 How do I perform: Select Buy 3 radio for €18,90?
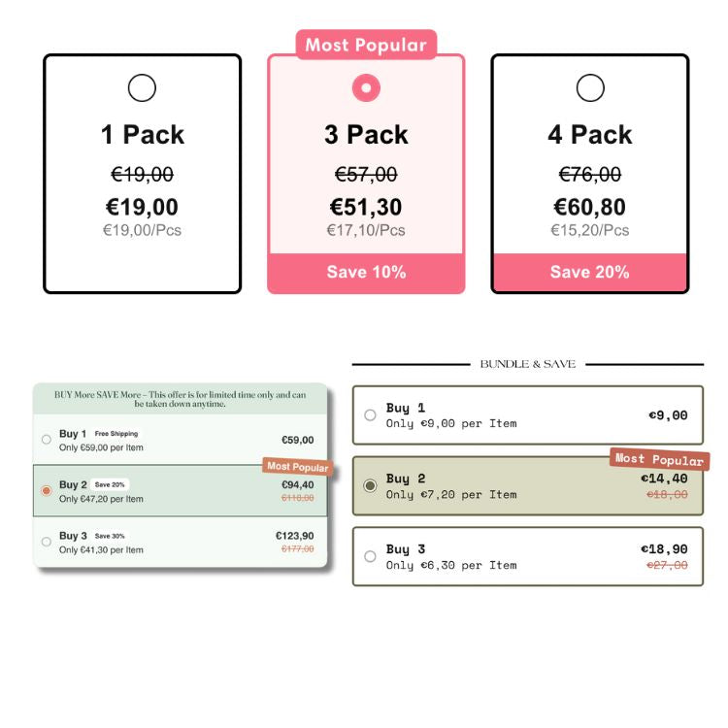click(x=370, y=556)
